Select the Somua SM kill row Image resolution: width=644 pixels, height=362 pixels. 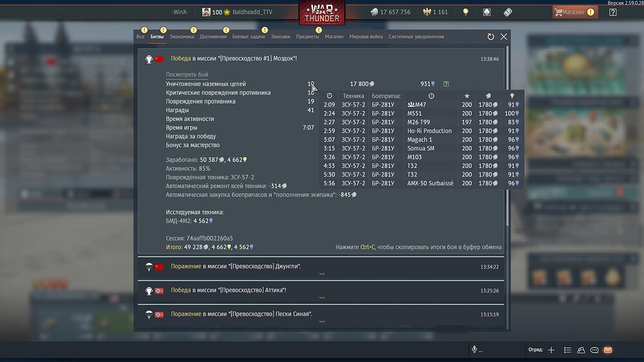pyautogui.click(x=421, y=148)
